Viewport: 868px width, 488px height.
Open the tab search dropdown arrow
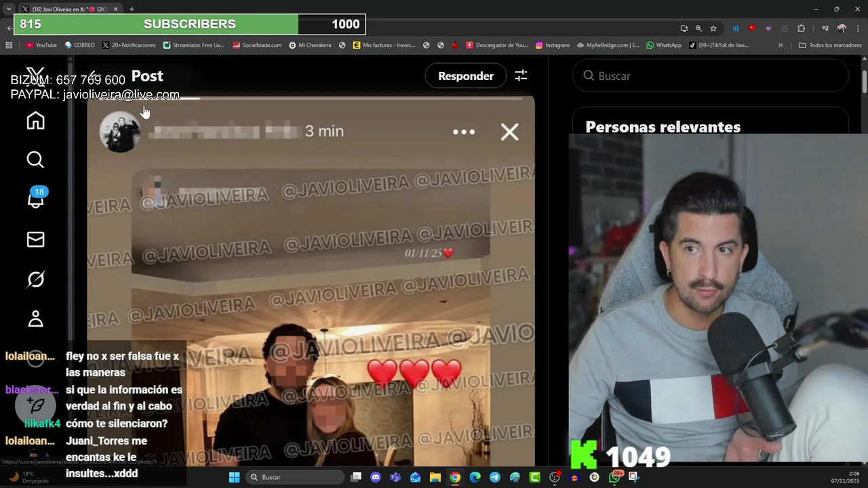tap(9, 9)
